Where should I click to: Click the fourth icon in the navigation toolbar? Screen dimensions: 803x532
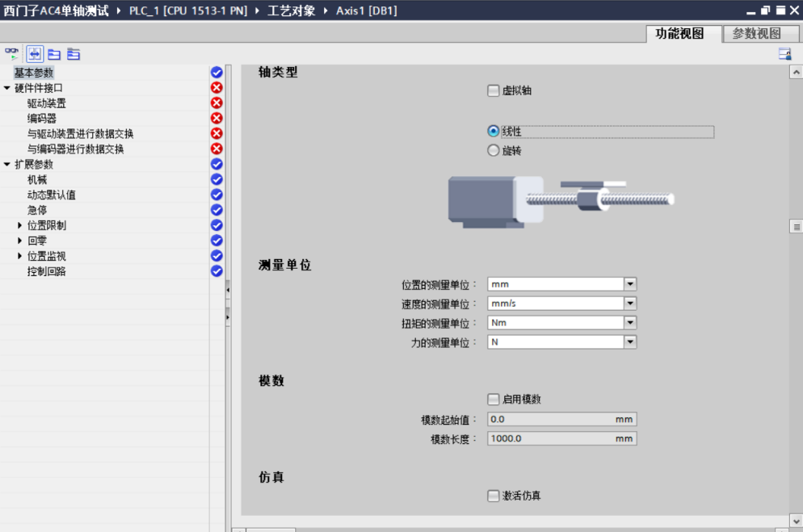tap(74, 54)
